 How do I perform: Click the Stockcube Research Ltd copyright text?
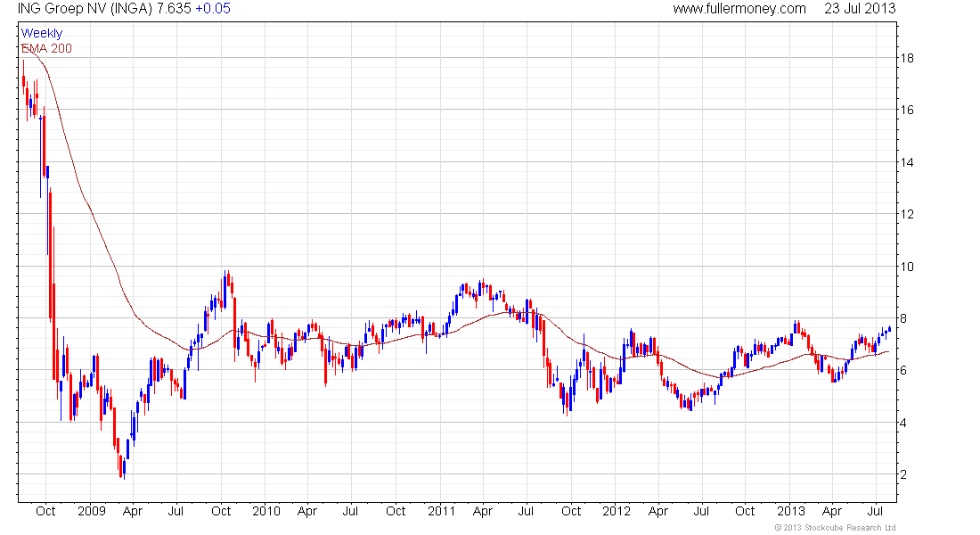pos(835,528)
